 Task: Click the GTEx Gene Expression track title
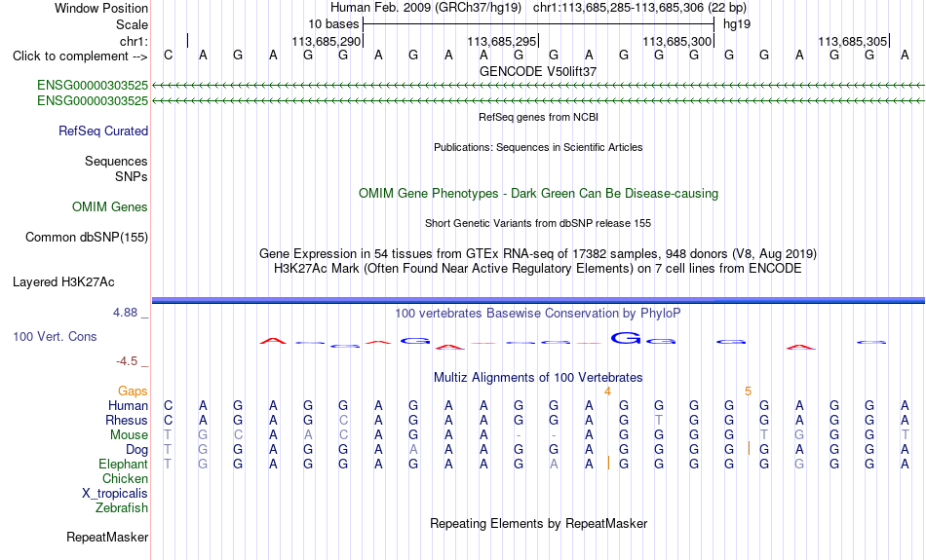click(538, 254)
